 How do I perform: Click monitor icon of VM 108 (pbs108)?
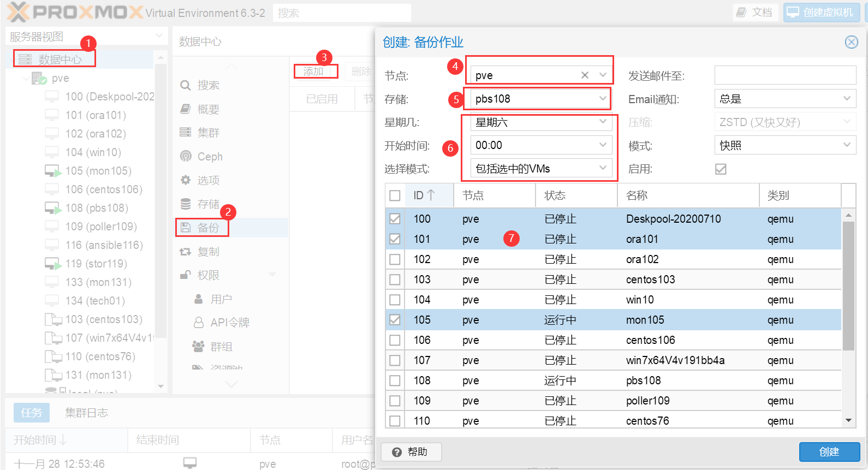53,208
